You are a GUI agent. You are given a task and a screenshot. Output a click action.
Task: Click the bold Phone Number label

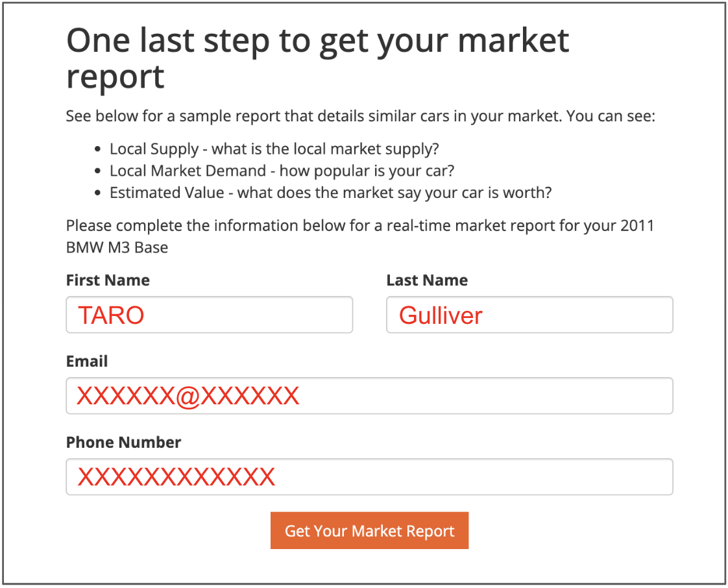pyautogui.click(x=123, y=443)
